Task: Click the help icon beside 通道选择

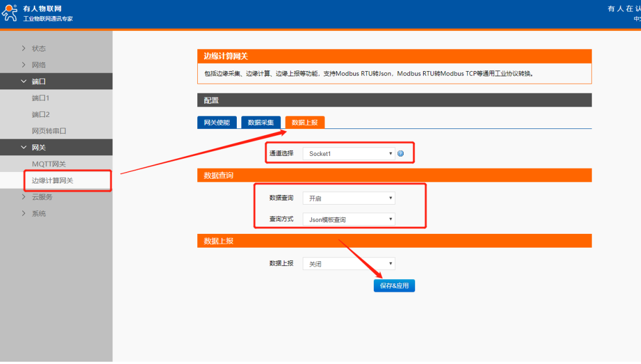Action: click(401, 154)
